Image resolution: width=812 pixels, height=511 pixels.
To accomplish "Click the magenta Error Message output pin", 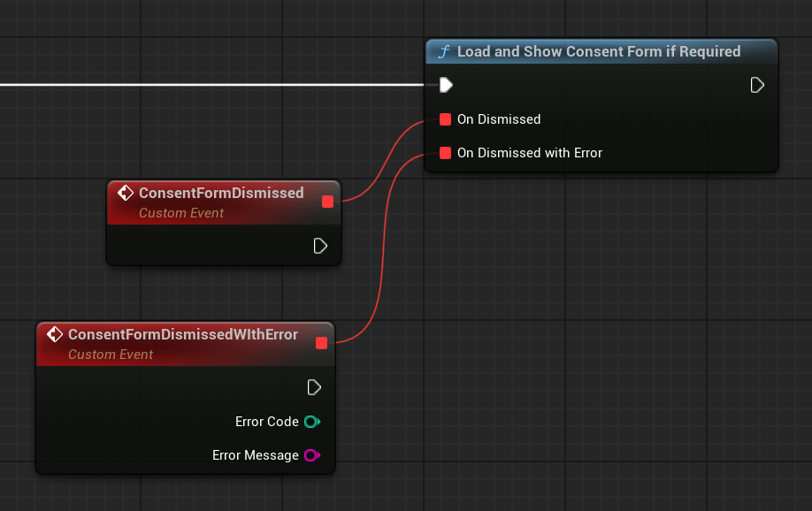I will tap(310, 455).
